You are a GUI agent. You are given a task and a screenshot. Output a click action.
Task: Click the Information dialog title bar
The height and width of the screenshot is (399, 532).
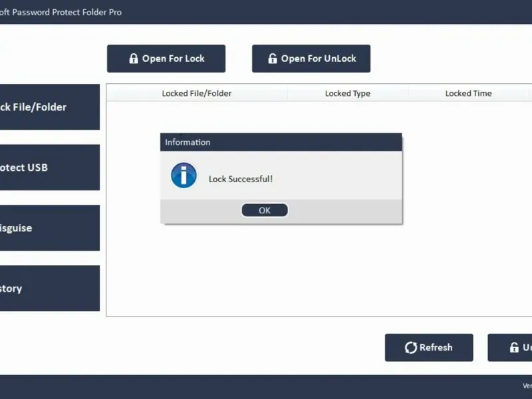281,142
